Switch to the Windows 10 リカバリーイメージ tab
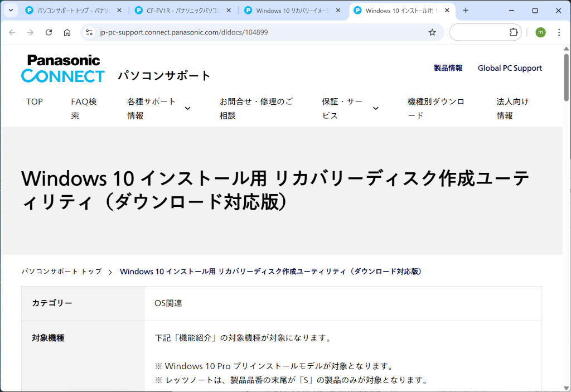The height and width of the screenshot is (392, 571). [x=293, y=11]
